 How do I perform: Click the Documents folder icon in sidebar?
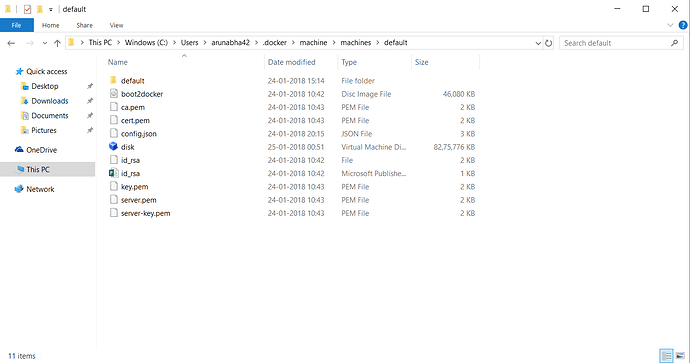click(25, 115)
